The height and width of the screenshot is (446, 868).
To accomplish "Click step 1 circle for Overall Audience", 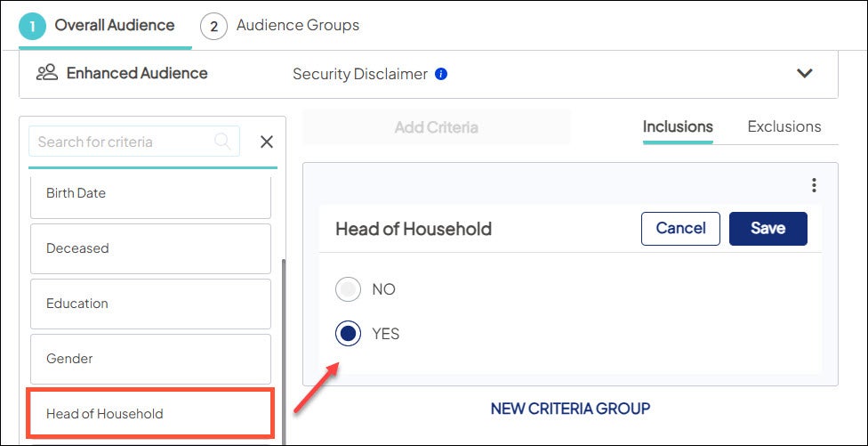I will [33, 27].
